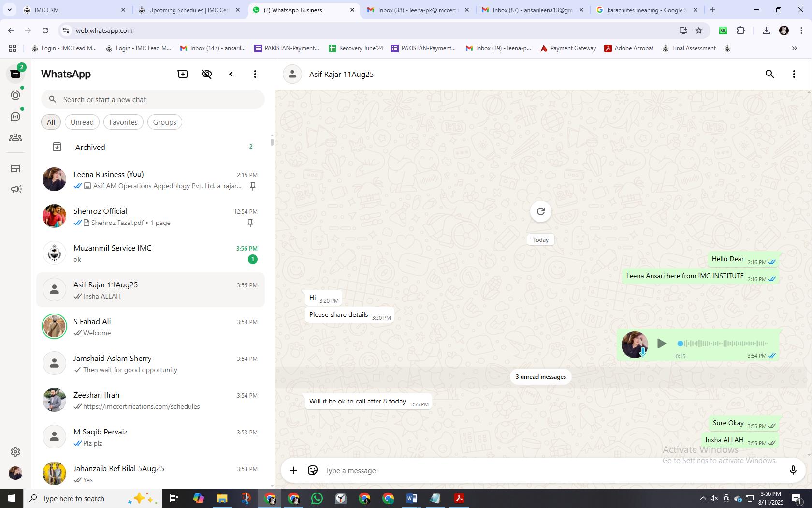Open the attach plus icon

pyautogui.click(x=293, y=470)
